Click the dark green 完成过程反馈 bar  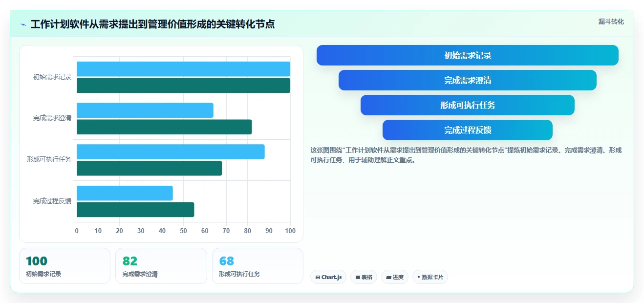[x=135, y=210]
